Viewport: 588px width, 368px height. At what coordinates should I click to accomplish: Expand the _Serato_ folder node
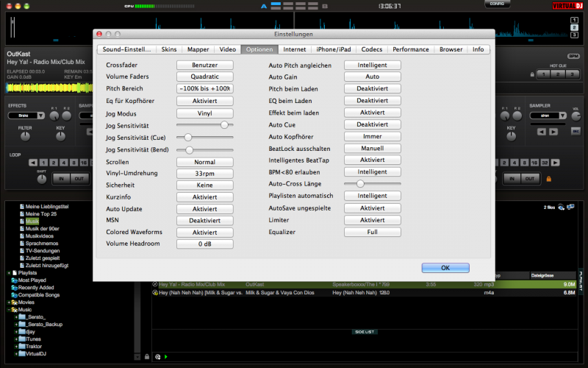pyautogui.click(x=16, y=317)
